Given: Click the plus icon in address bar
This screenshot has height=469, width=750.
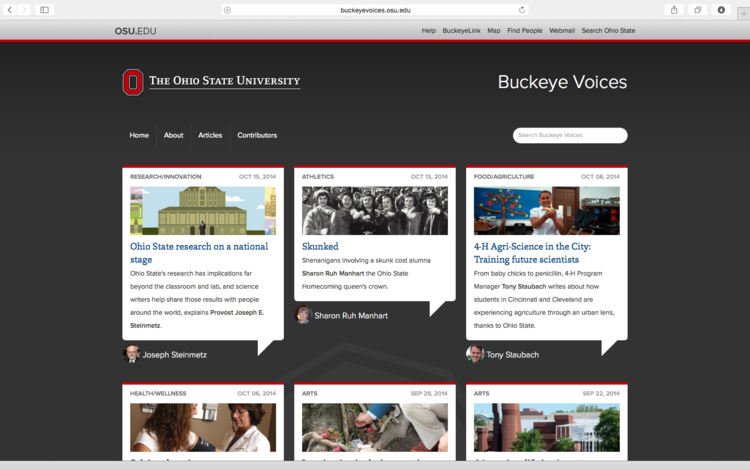Looking at the screenshot, I should (228, 10).
